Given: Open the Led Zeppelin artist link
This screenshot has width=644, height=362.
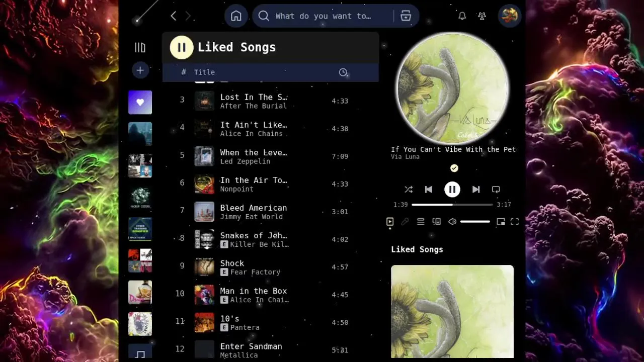Looking at the screenshot, I should [245, 161].
